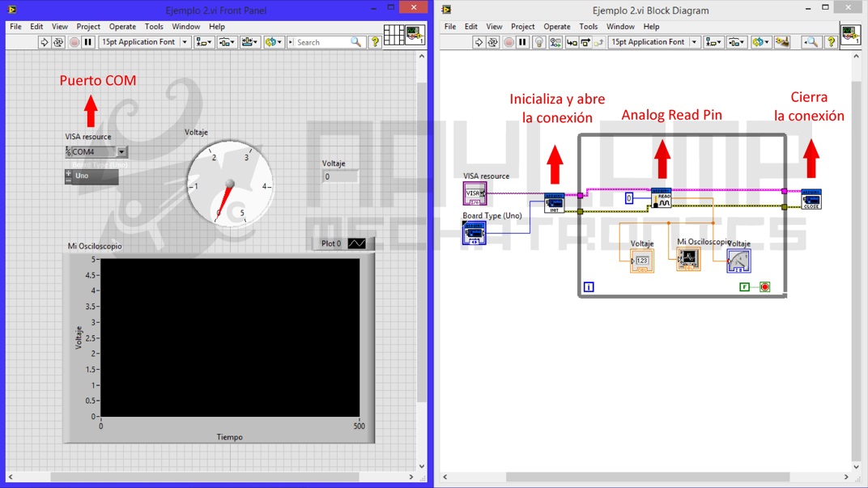Open the Operate menu in Front Panel

point(122,27)
